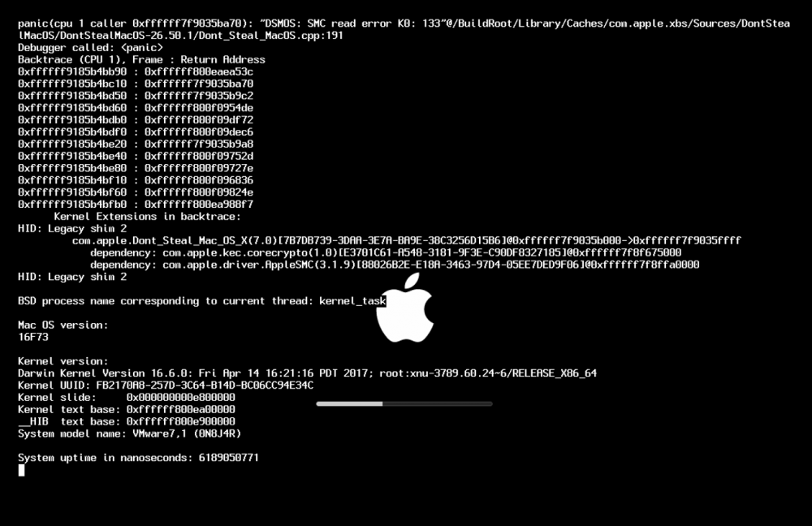This screenshot has height=526, width=812.
Task: Click backtrace row 0xffffff9185b4bd50
Action: pyautogui.click(x=136, y=96)
